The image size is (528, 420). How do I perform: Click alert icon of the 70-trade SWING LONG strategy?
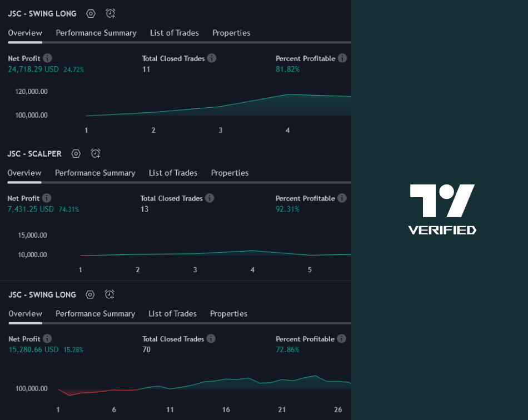tap(110, 294)
